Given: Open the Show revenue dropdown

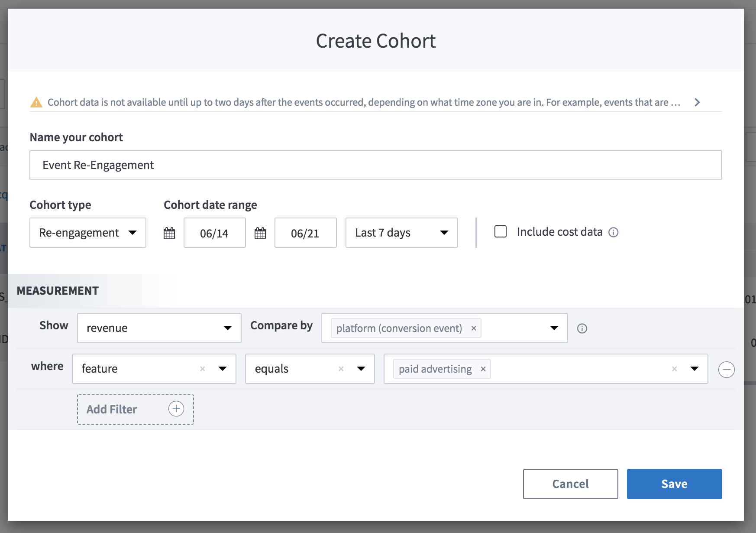Looking at the screenshot, I should 159,328.
